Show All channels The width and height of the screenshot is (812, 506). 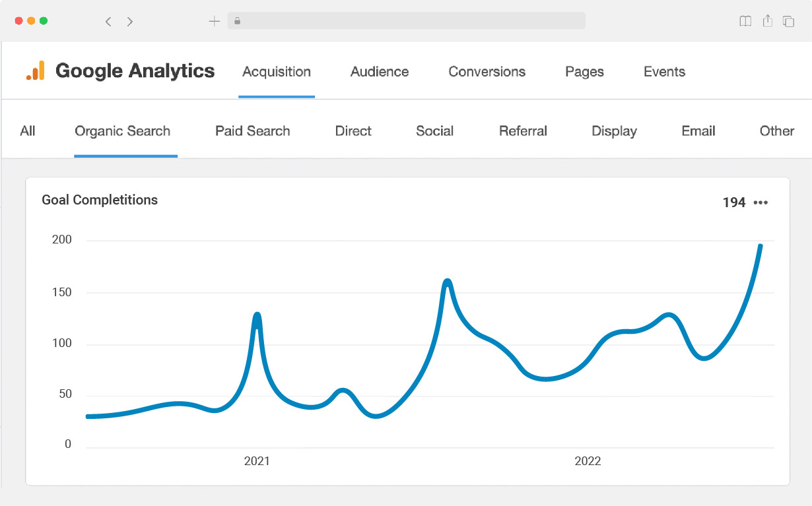point(28,131)
